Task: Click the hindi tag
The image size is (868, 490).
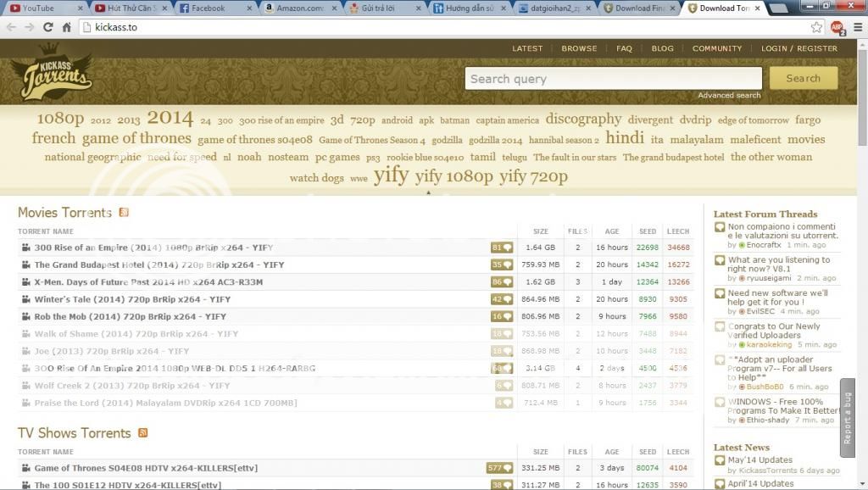Action: pos(625,137)
